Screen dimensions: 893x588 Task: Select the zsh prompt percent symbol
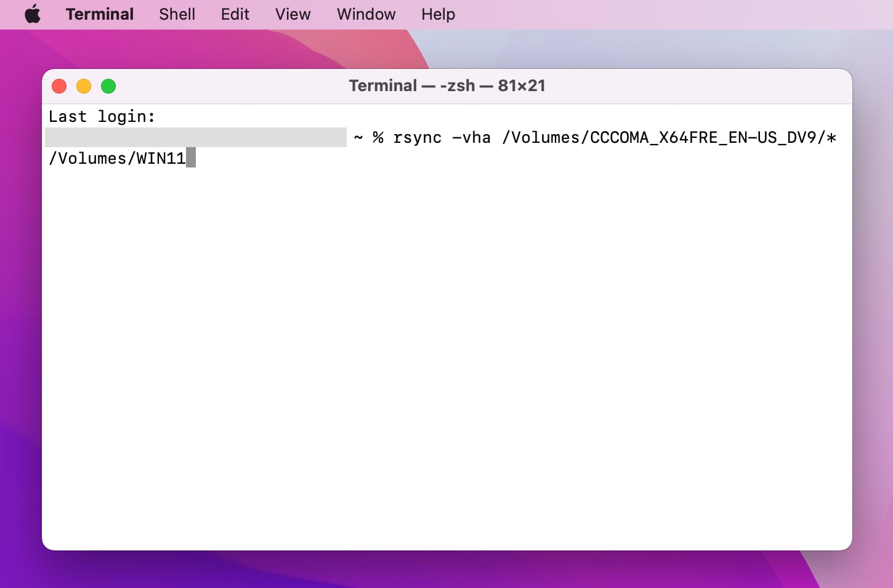378,137
